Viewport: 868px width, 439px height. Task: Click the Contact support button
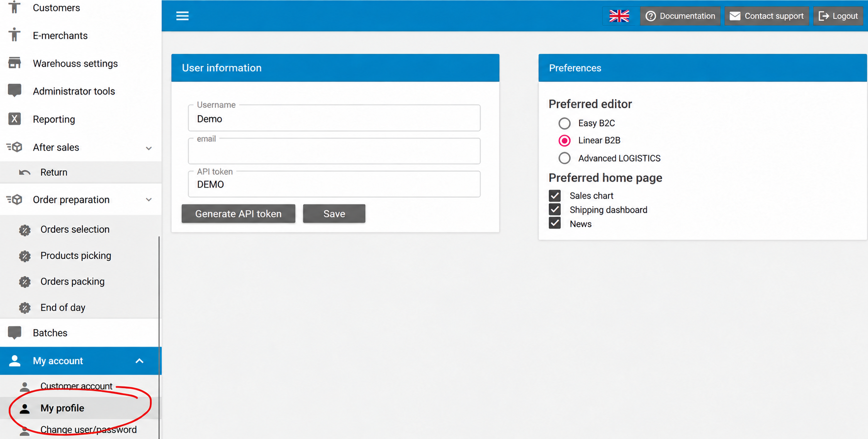pos(767,16)
